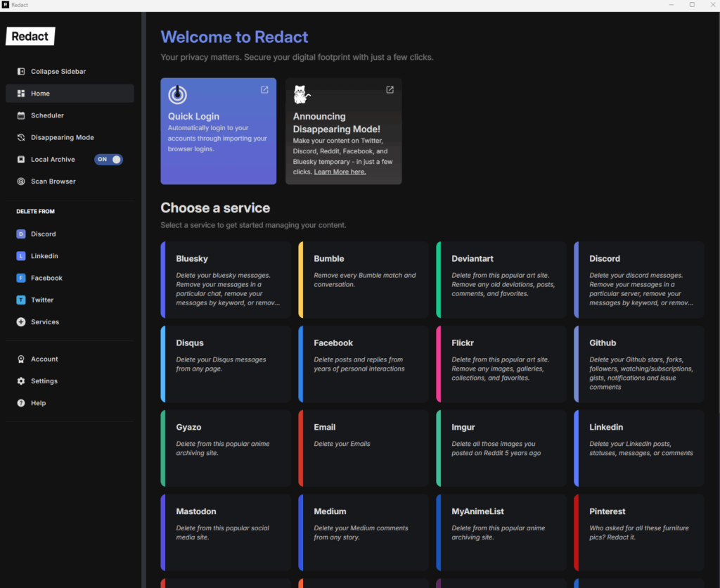Open the Scheduler calendar icon
Viewport: 720px width, 588px height.
[x=21, y=115]
